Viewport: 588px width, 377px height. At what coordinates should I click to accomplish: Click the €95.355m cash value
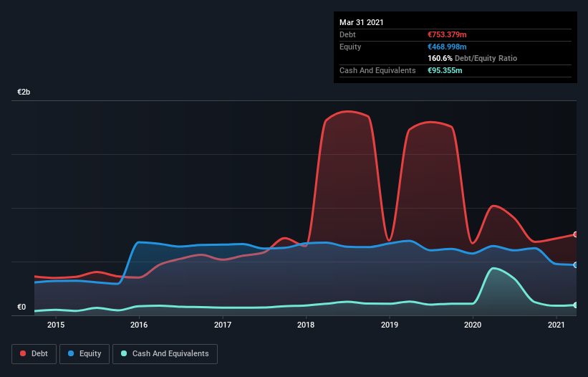(445, 70)
